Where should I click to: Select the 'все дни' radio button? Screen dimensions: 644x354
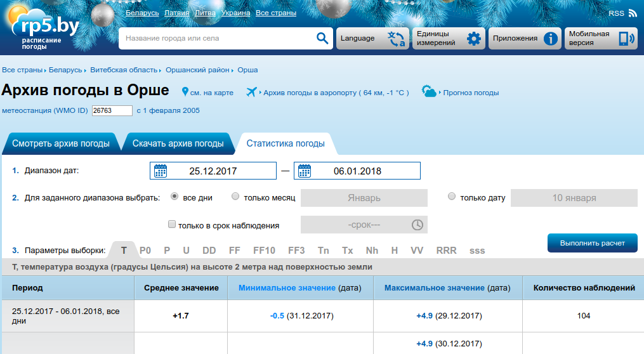click(x=174, y=197)
